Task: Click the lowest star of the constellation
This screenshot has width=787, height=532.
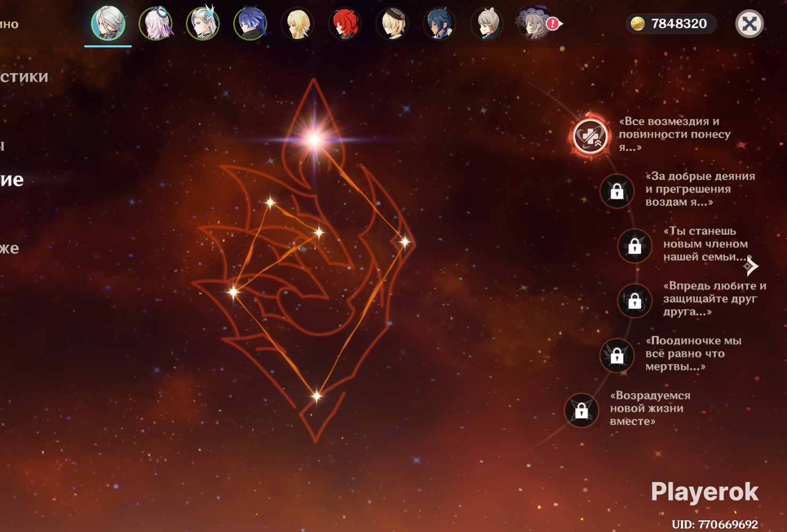Action: point(317,396)
